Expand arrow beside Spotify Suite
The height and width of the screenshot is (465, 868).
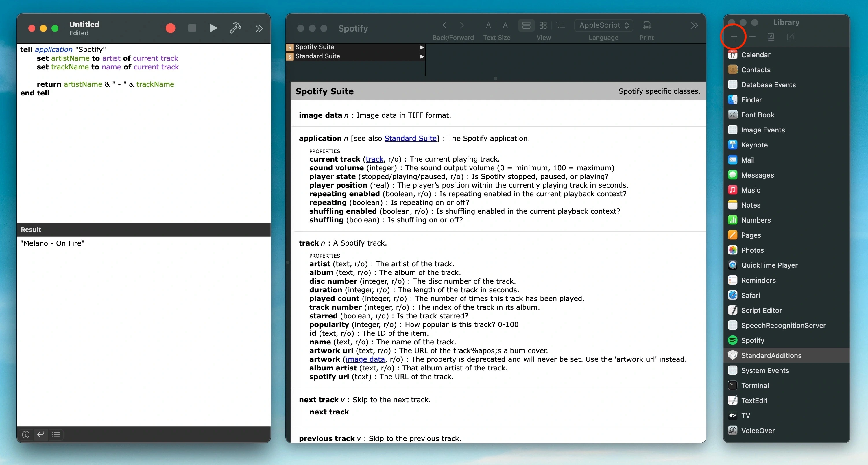pos(422,47)
